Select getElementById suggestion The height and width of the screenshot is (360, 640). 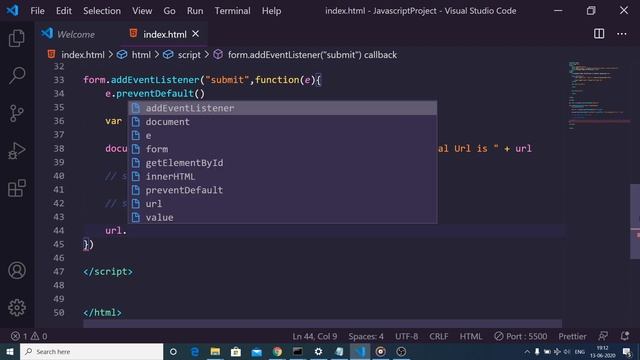pyautogui.click(x=282, y=163)
